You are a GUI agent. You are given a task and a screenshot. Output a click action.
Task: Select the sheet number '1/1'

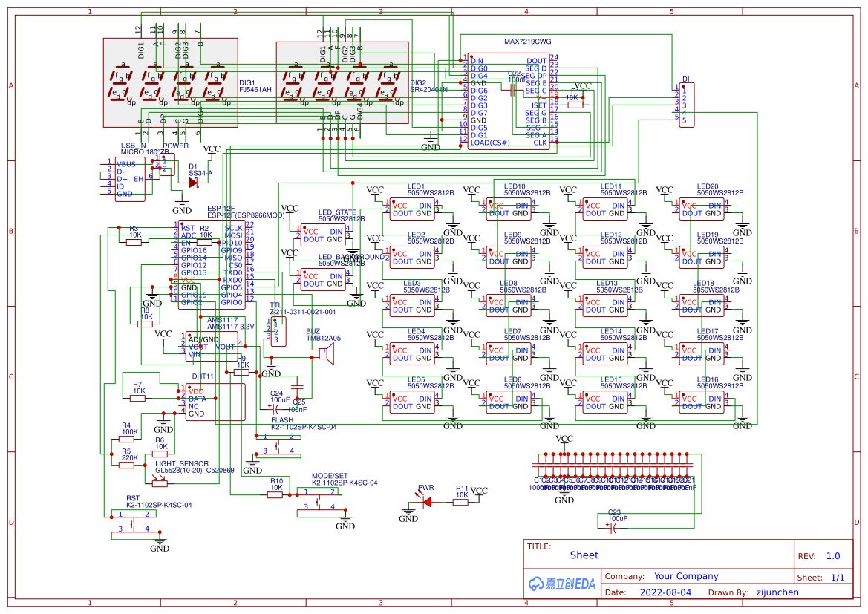(838, 578)
